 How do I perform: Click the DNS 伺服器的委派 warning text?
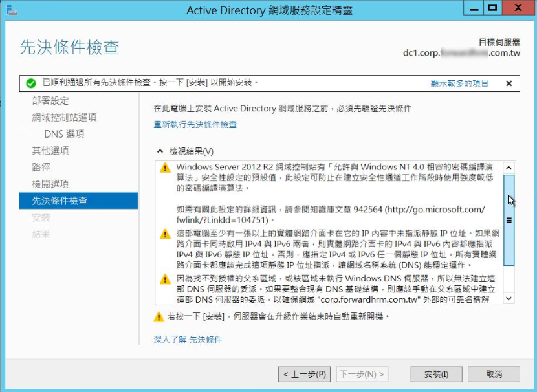[x=336, y=289]
